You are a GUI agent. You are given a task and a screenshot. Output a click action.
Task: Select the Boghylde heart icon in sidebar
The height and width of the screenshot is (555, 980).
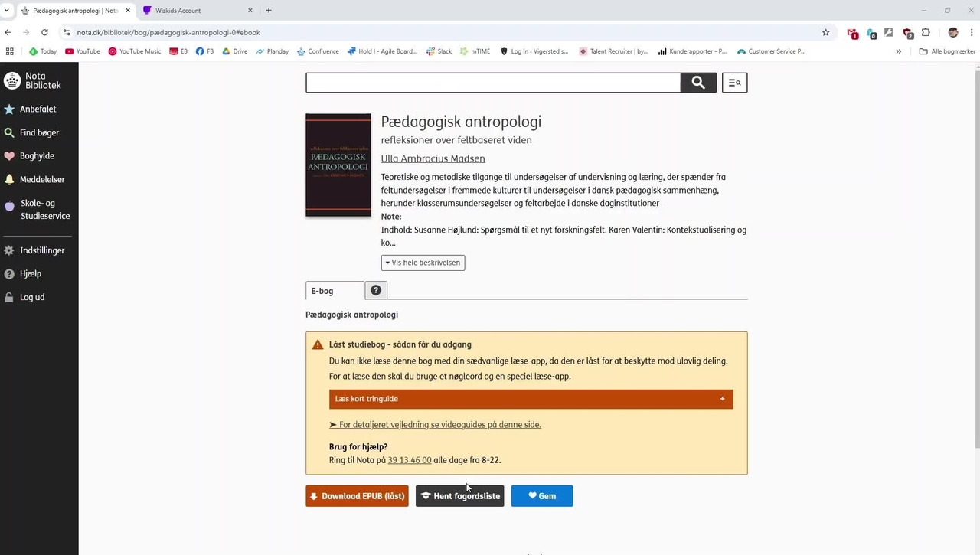coord(12,155)
